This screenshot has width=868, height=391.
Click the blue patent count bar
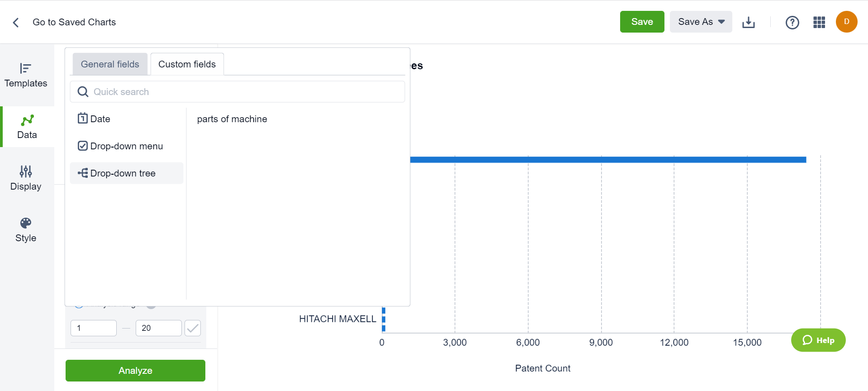pos(606,160)
